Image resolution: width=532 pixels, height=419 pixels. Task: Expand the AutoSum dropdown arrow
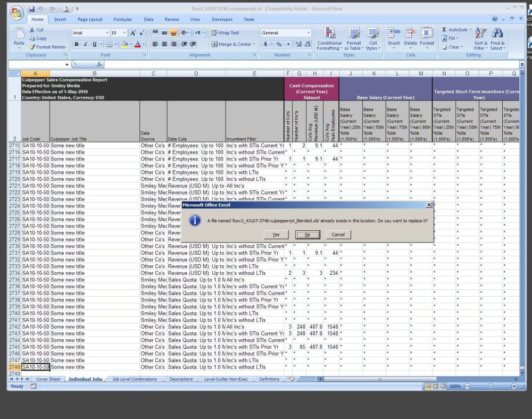[471, 30]
